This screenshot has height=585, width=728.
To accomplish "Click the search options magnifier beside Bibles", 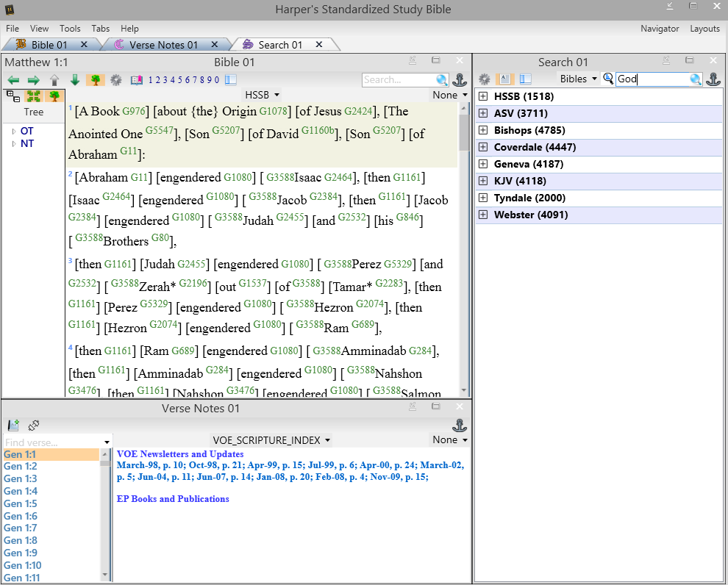I will (x=607, y=79).
